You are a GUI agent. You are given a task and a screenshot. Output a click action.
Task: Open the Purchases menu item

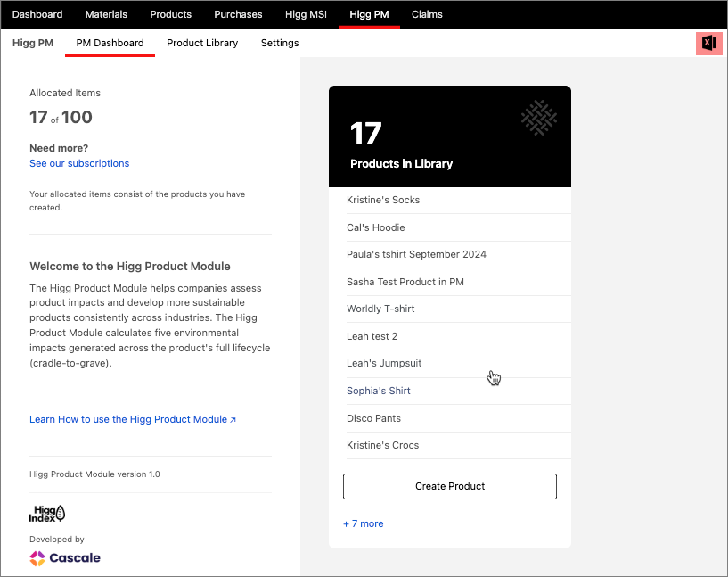point(238,14)
